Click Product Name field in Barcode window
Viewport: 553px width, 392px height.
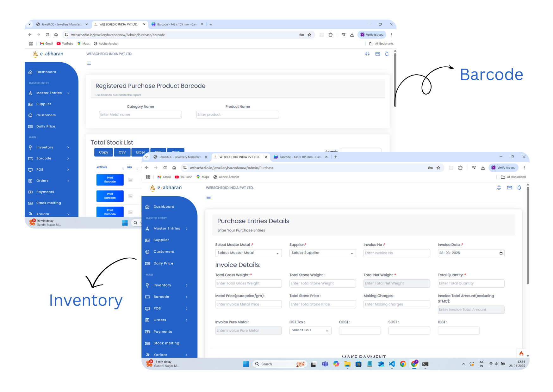click(238, 115)
